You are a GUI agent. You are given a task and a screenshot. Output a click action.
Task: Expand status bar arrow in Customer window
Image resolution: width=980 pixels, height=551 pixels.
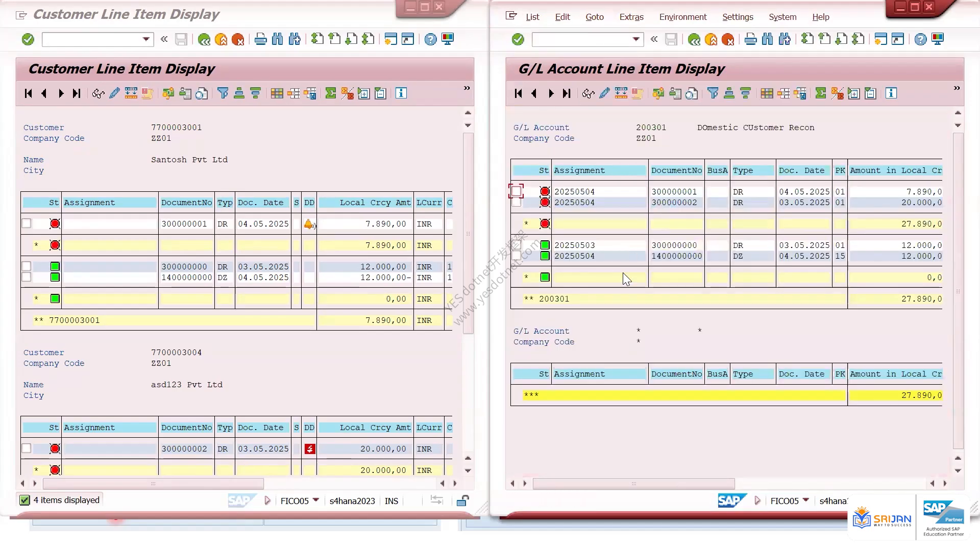[x=267, y=500]
